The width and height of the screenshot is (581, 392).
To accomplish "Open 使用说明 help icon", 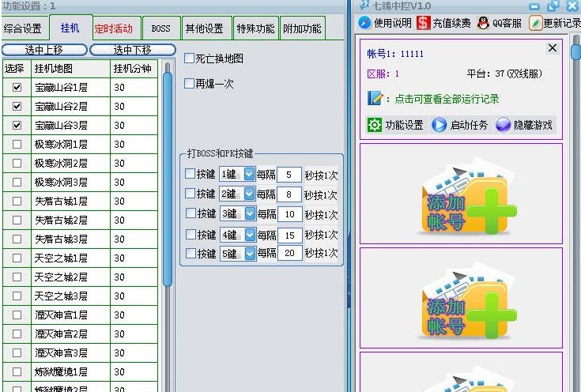I will tap(364, 23).
